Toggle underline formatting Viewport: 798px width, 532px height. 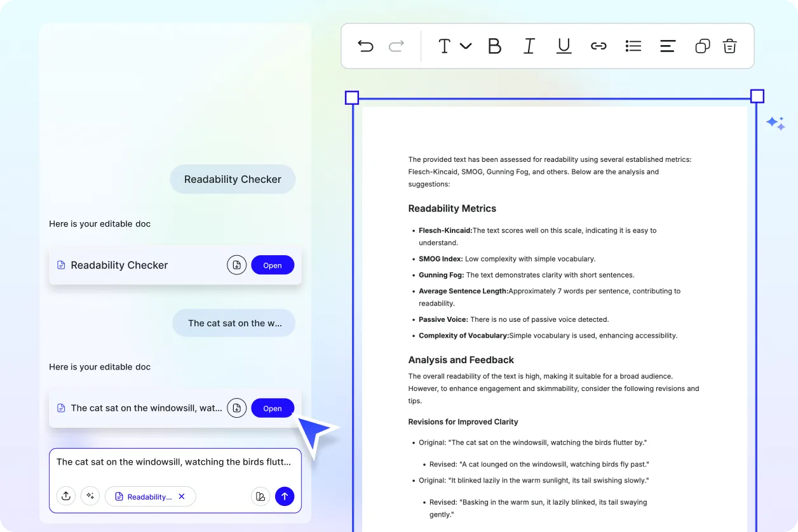coord(564,46)
